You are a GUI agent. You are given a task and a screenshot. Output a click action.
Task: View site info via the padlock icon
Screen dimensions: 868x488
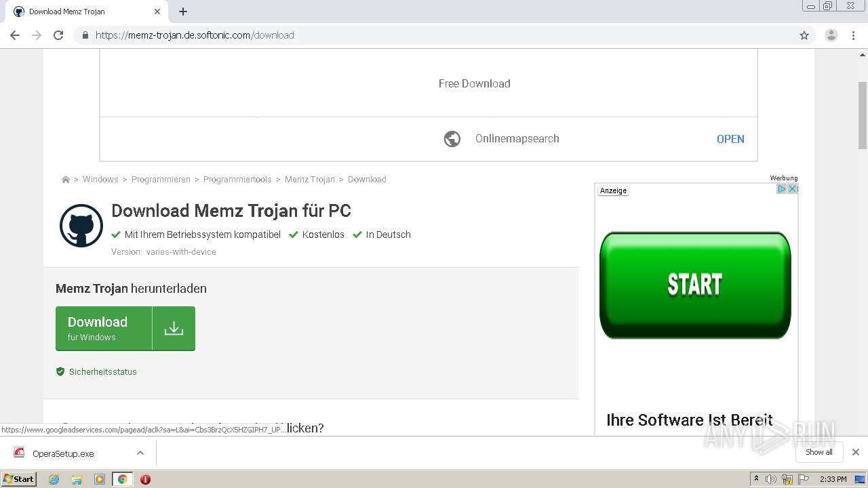[85, 35]
